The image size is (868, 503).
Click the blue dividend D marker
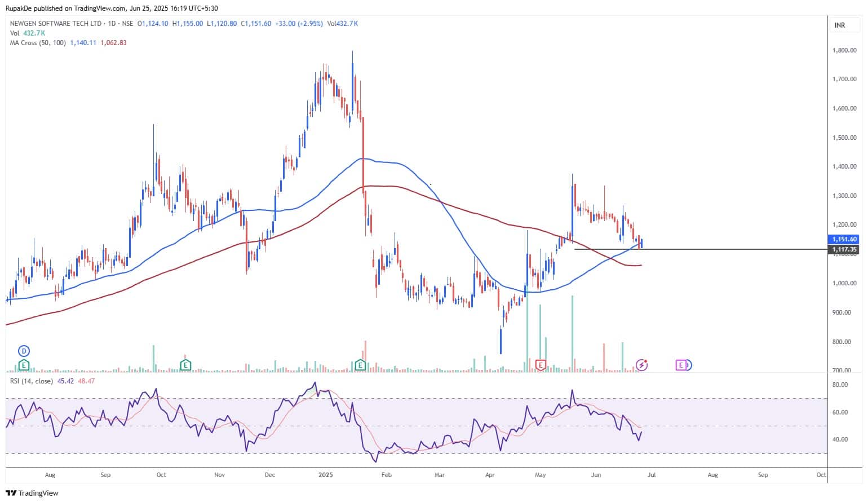24,351
